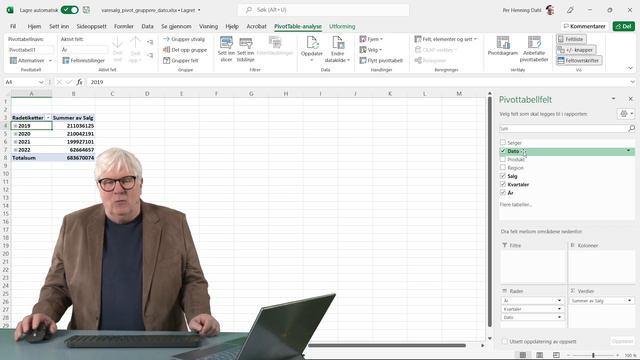640x360 pixels.
Task: Switch to Page Layout view
Action: 540,355
